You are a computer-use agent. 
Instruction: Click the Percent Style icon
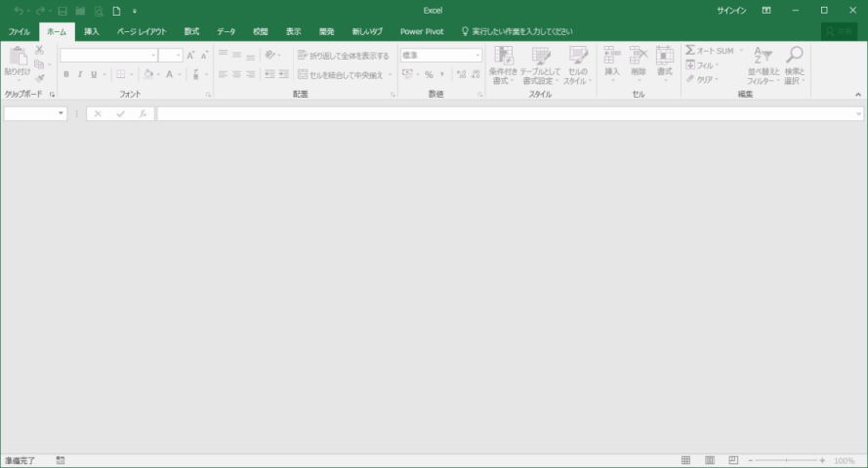point(429,74)
